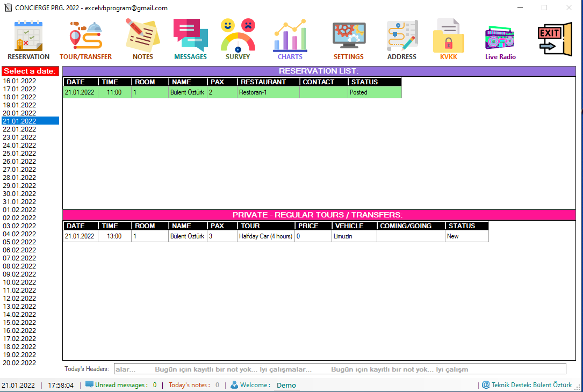
Task: Click the Exit door icon
Action: [x=555, y=39]
